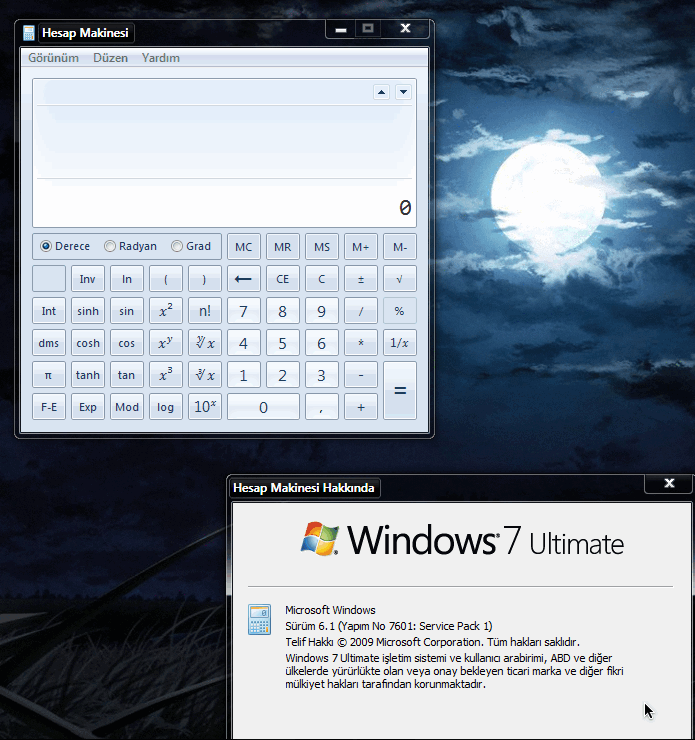Toggle the Inv inverse function key
This screenshot has width=695, height=740.
(88, 279)
